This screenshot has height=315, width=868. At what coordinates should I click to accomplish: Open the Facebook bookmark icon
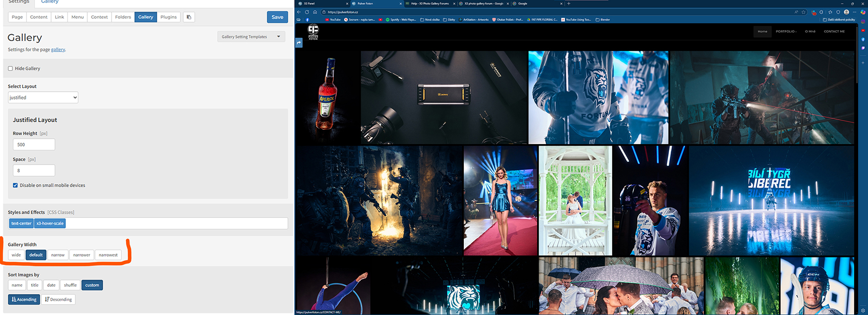[x=307, y=20]
